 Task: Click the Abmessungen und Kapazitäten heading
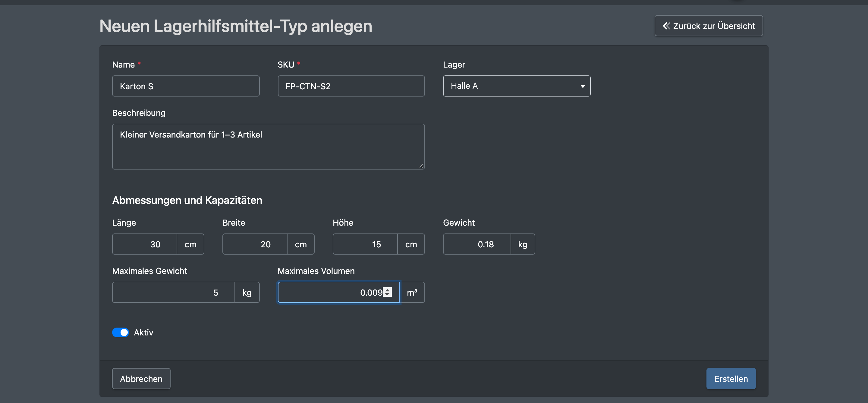(187, 200)
